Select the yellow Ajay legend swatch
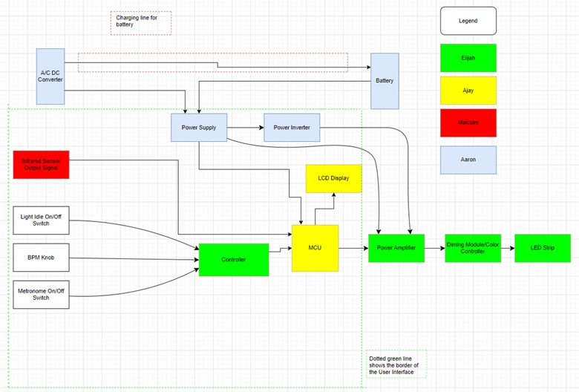Viewport: 579px width, 392px height. point(468,90)
